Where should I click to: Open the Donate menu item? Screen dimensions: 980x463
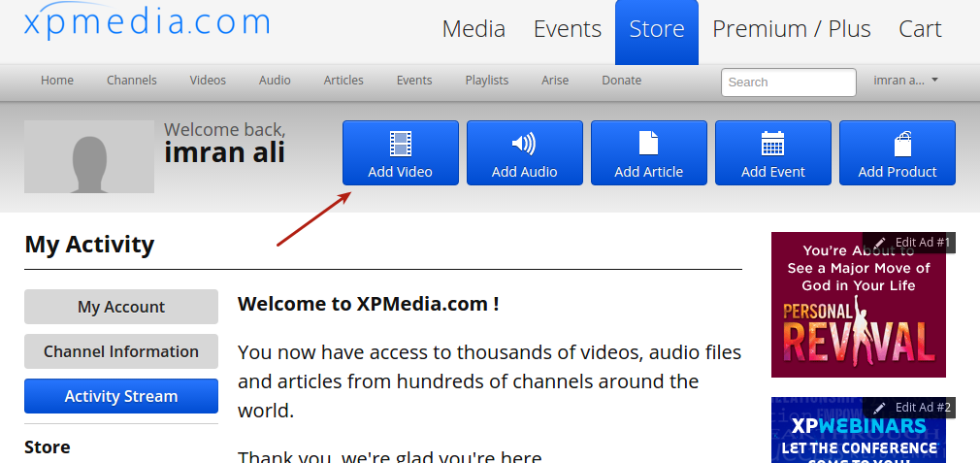coord(622,81)
